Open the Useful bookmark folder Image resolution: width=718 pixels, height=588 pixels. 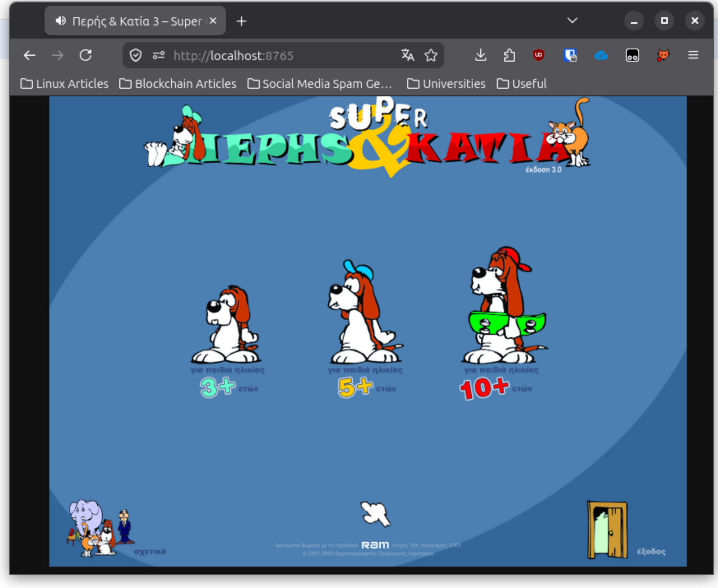pos(521,84)
